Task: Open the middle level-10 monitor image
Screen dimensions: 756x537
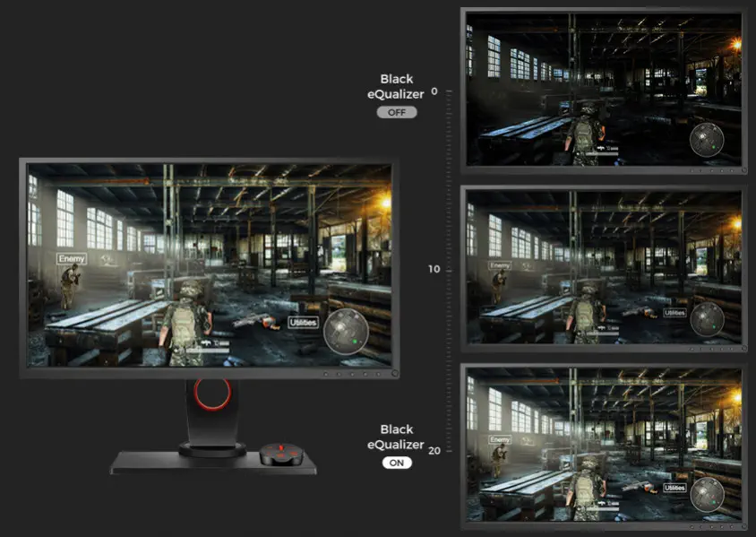Action: (604, 269)
